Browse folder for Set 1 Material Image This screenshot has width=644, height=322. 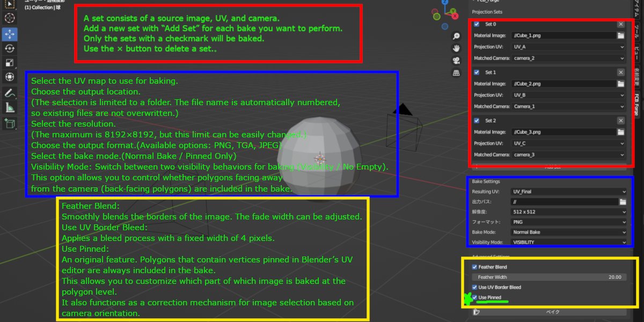(x=621, y=84)
